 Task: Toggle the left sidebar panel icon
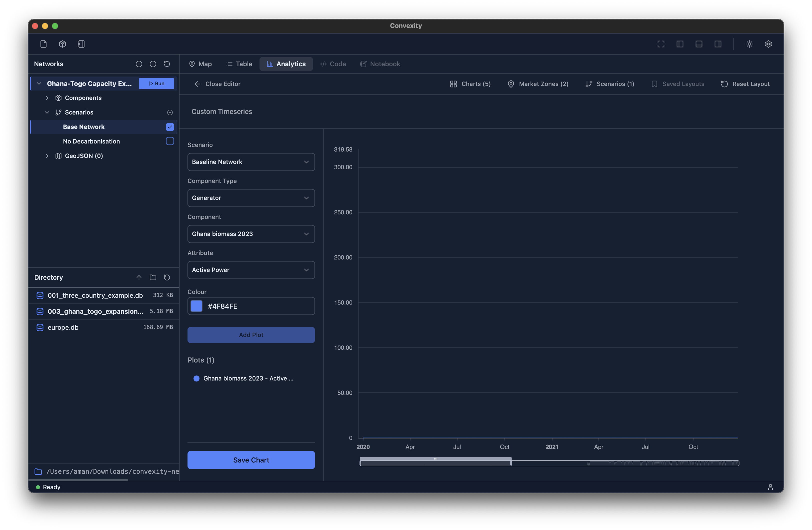(680, 44)
